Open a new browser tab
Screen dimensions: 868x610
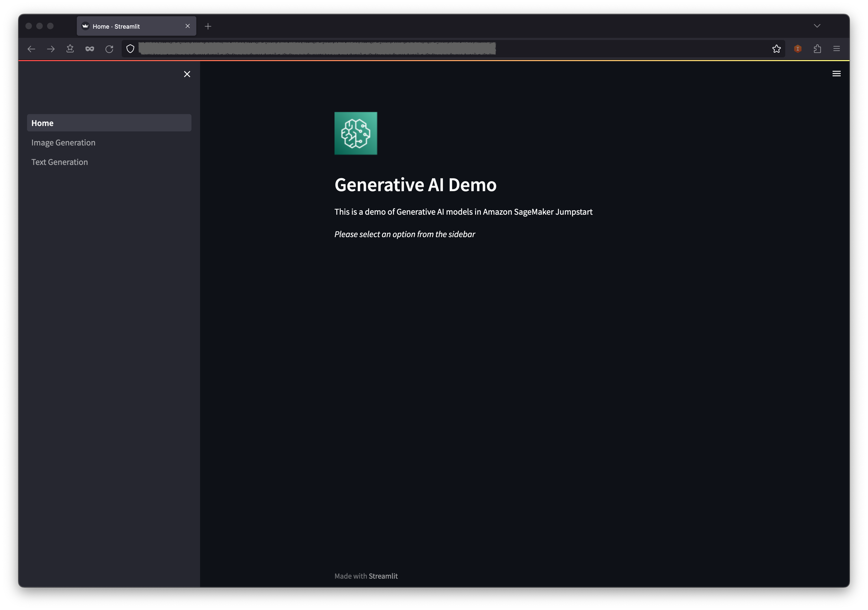click(x=208, y=26)
